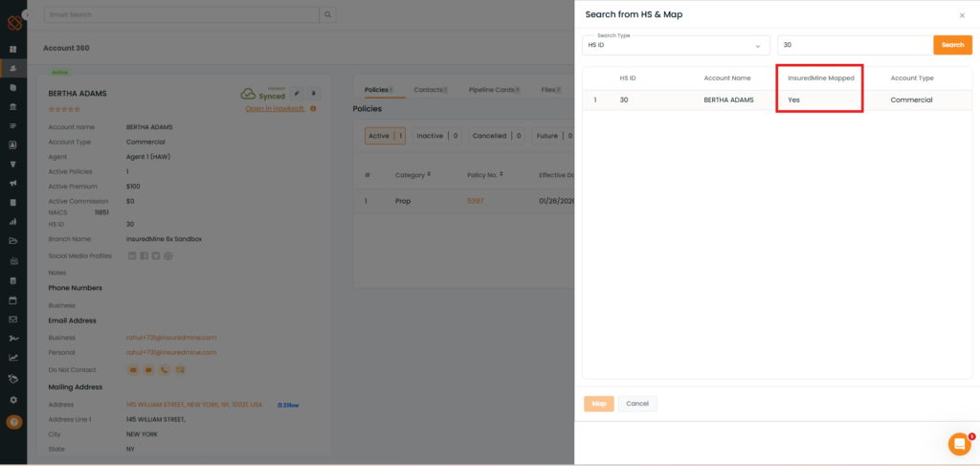This screenshot has height=466, width=980.
Task: Switch to the Contacts tab
Action: 430,90
